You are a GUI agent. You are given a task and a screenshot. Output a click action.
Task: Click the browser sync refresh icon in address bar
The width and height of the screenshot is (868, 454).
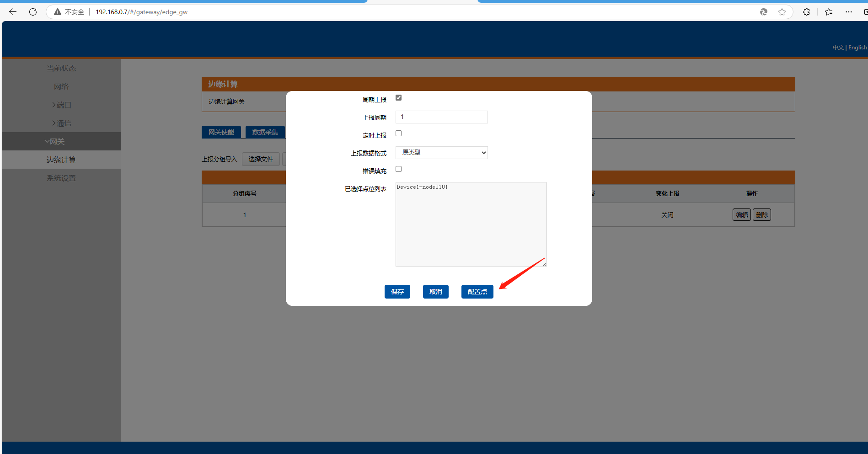tap(764, 12)
